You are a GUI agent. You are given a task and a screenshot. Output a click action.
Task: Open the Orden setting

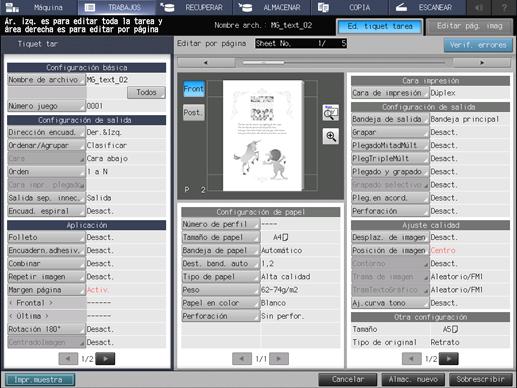coord(46,172)
